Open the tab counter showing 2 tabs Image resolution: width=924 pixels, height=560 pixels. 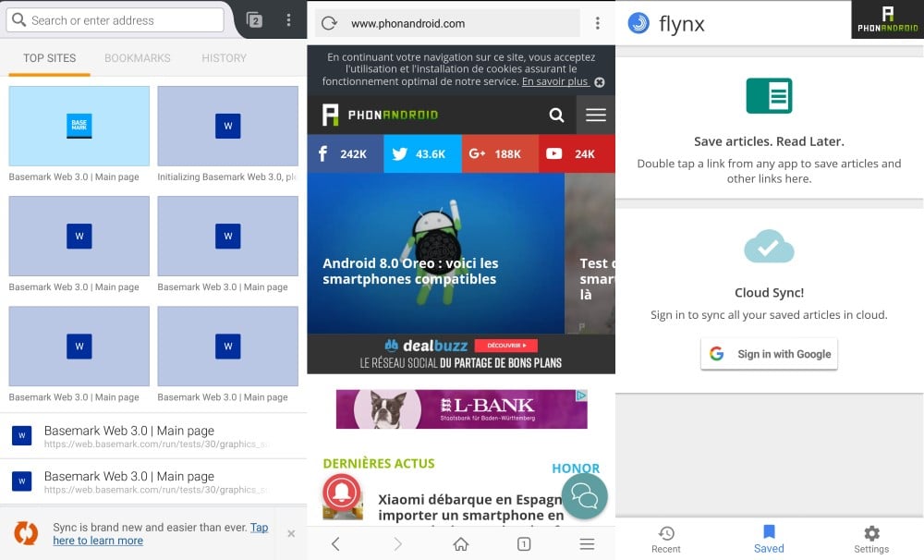coord(253,18)
